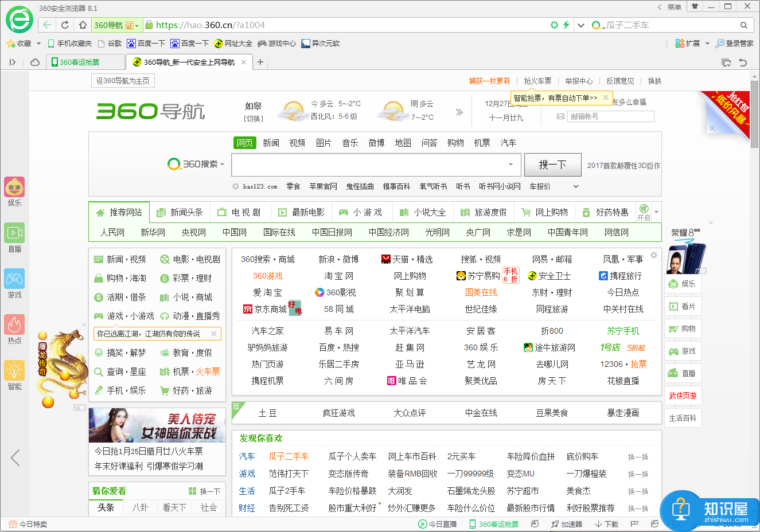Open dropdown arrow beside 开启

point(657,212)
